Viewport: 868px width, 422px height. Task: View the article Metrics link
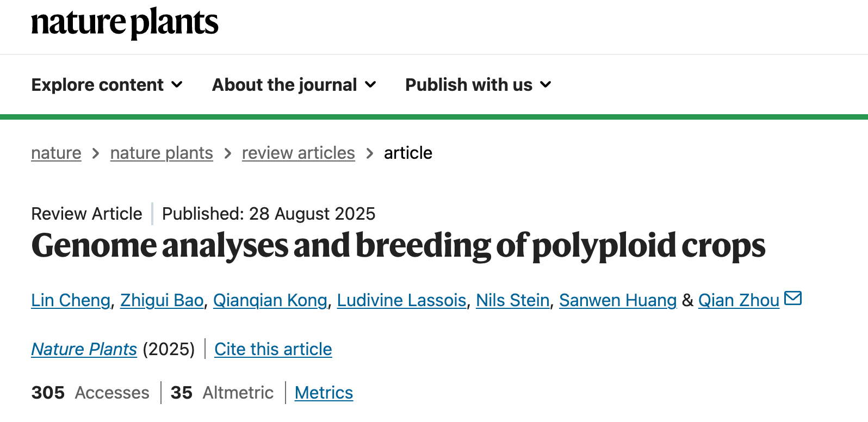coord(324,393)
